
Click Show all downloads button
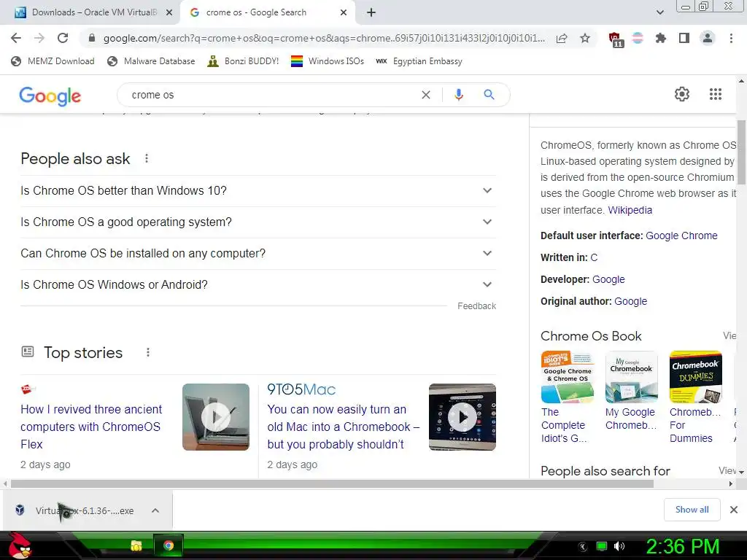click(x=692, y=510)
